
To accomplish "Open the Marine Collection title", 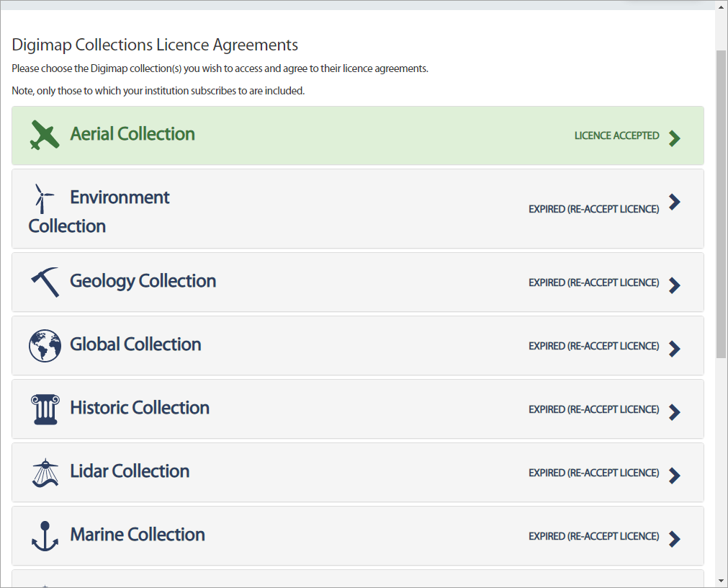I will point(138,535).
